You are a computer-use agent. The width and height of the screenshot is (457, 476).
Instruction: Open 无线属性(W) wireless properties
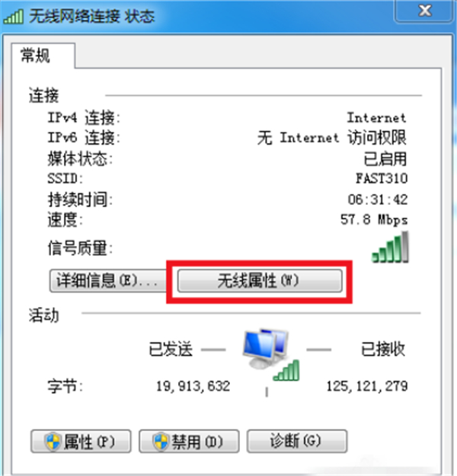(x=260, y=281)
